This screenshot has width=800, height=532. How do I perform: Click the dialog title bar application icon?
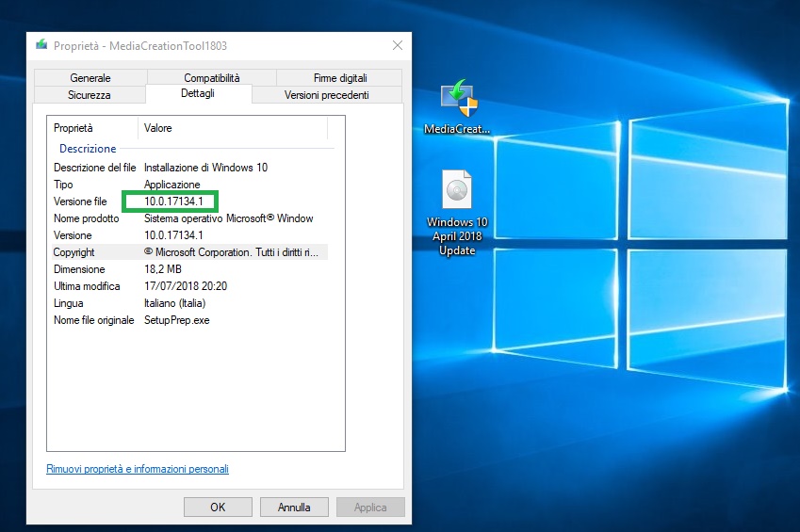[41, 45]
